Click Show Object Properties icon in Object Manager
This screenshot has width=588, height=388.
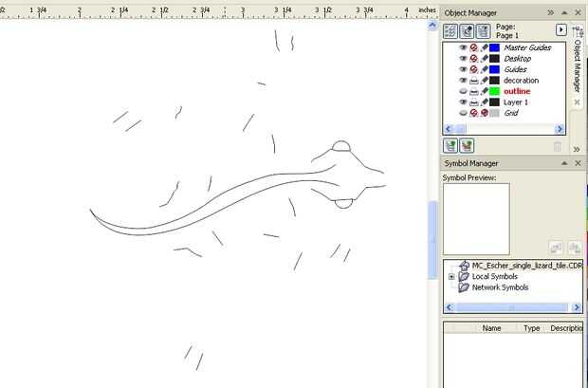point(450,31)
